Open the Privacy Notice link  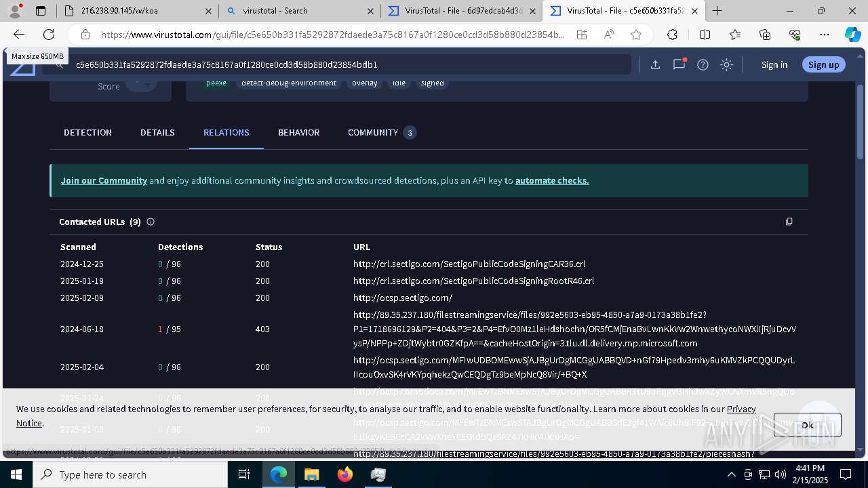387,416
